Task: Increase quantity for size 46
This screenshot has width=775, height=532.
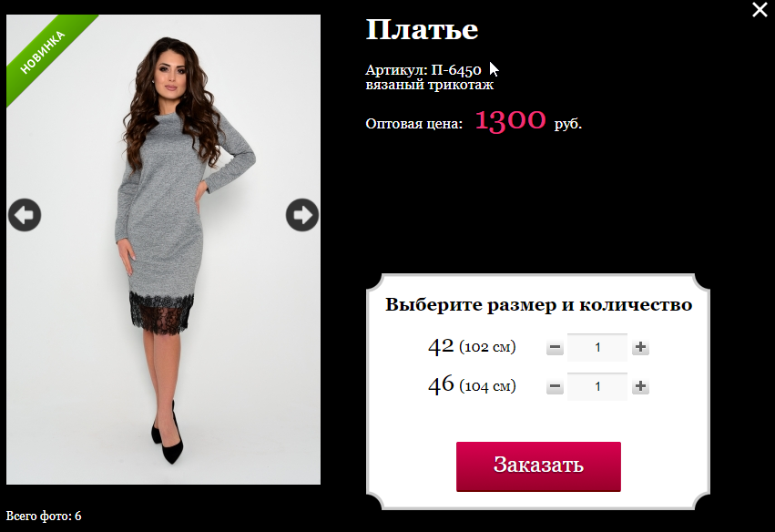Action: (x=640, y=386)
